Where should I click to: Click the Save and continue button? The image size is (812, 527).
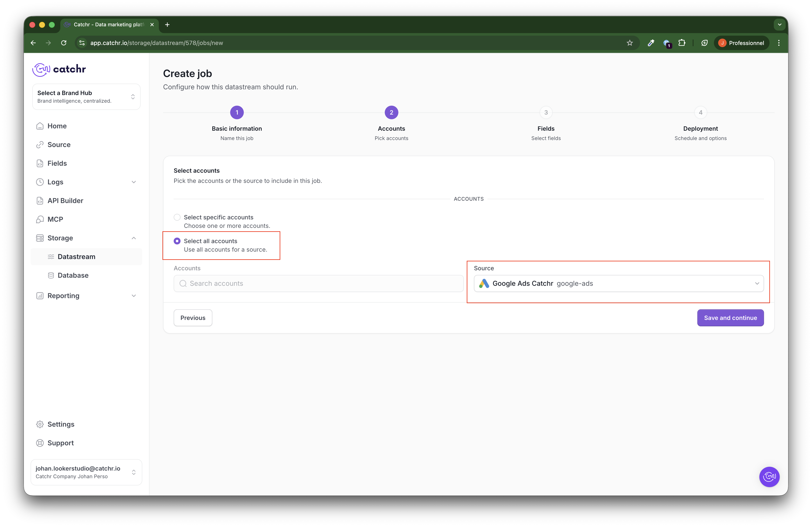pos(730,318)
